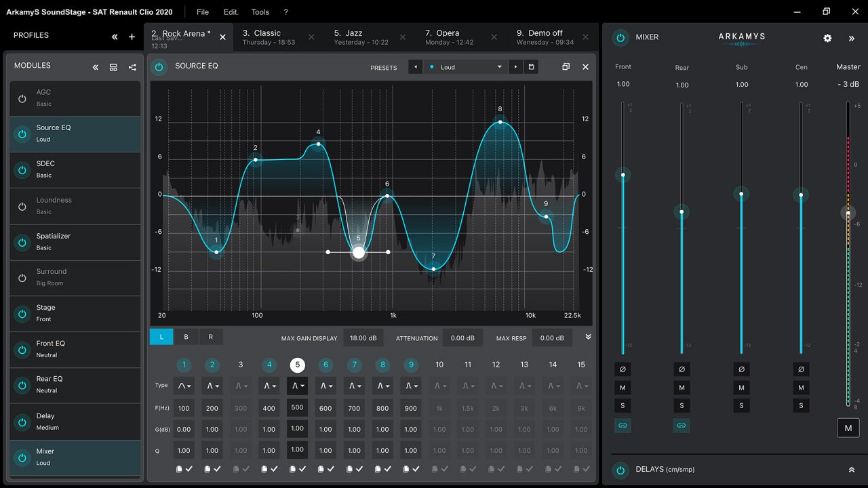
Task: Turn off the Source EQ panel power
Action: point(159,66)
